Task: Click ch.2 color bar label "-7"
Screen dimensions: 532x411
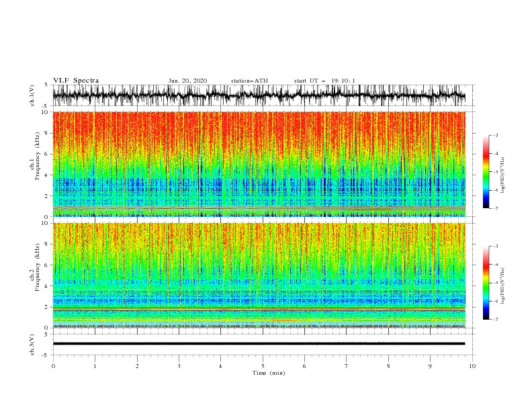Action: 495,319
